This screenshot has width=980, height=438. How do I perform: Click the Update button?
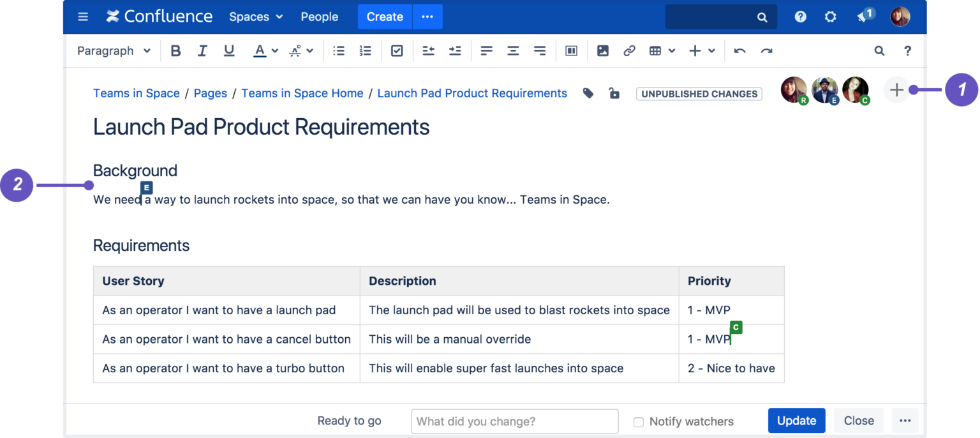(x=796, y=420)
